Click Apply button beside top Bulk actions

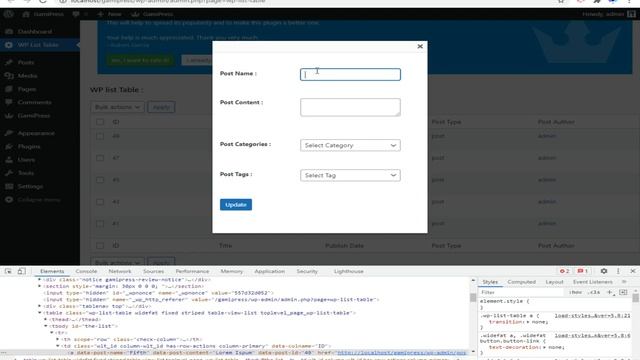click(x=161, y=107)
